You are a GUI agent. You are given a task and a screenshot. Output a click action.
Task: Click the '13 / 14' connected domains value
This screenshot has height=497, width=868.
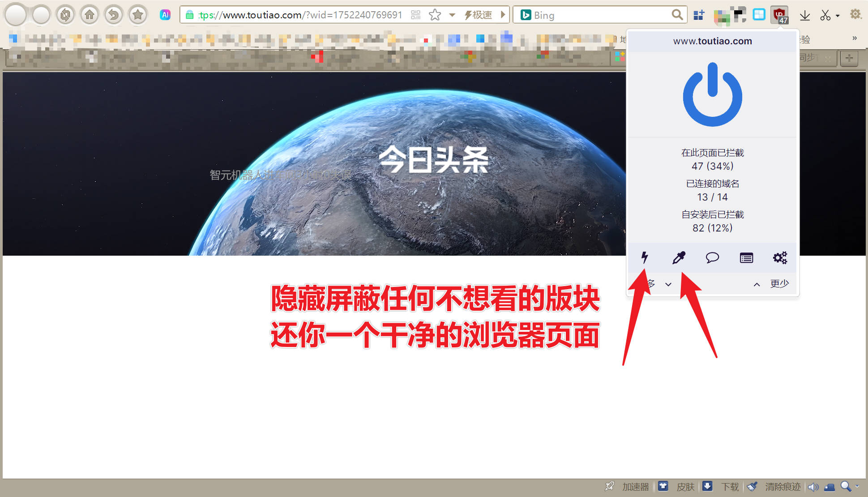pos(712,197)
